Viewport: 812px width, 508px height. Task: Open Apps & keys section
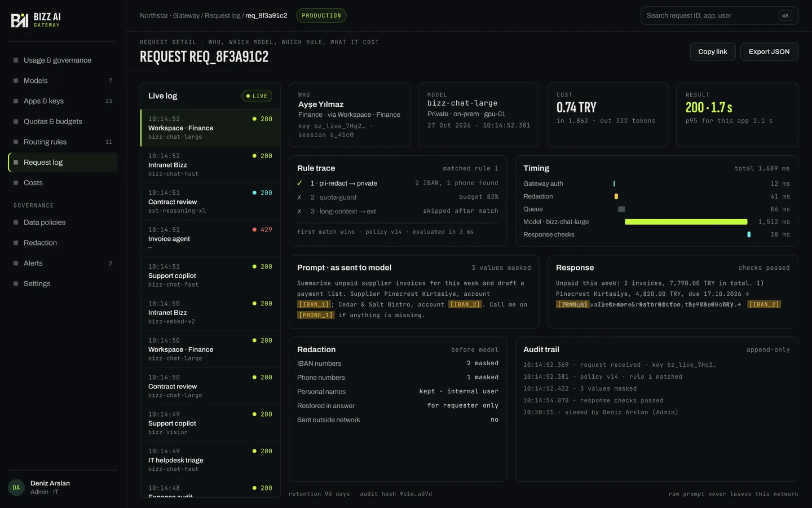(63, 101)
